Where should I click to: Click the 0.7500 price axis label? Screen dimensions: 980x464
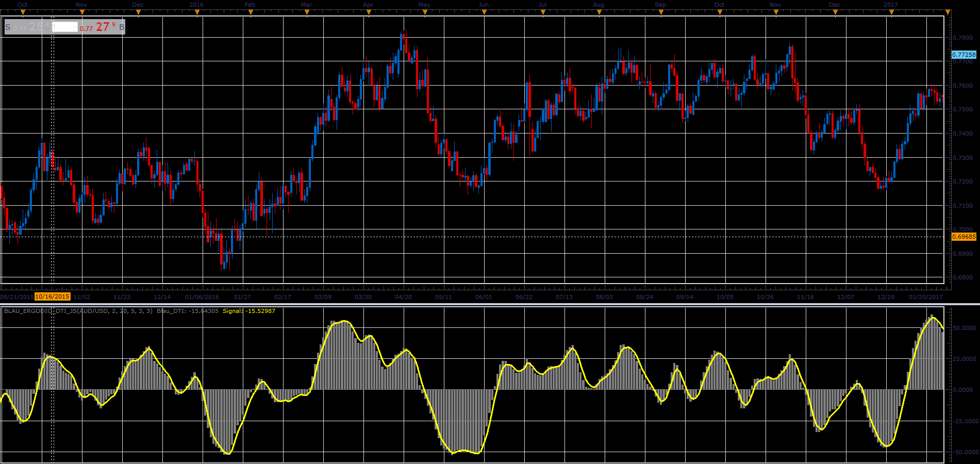point(962,109)
